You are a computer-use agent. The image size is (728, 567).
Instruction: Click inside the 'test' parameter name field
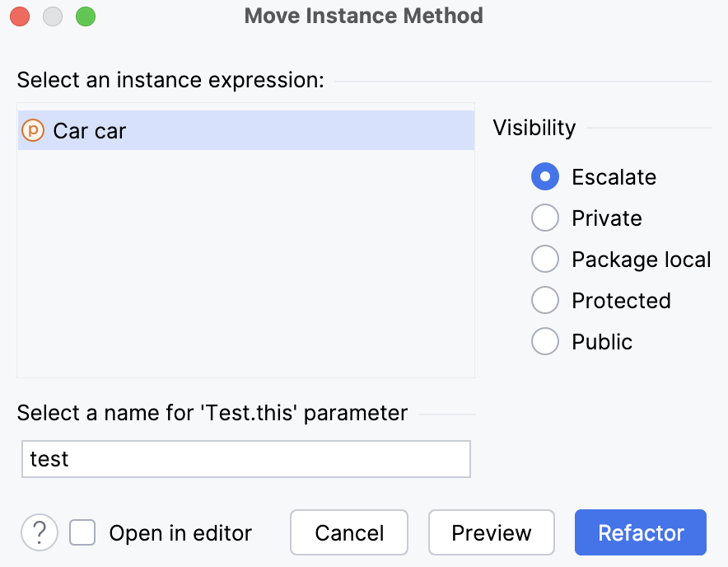pos(245,459)
